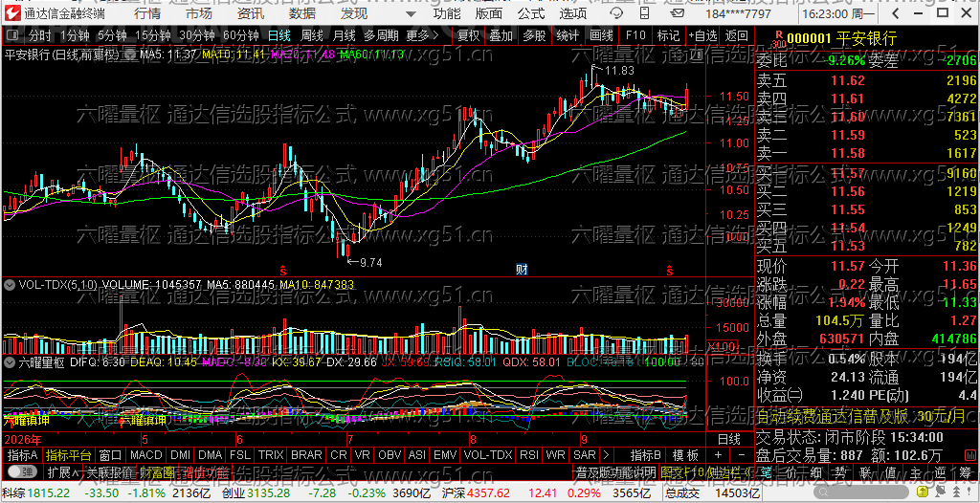Click the 财 finance marker on chart

click(523, 270)
